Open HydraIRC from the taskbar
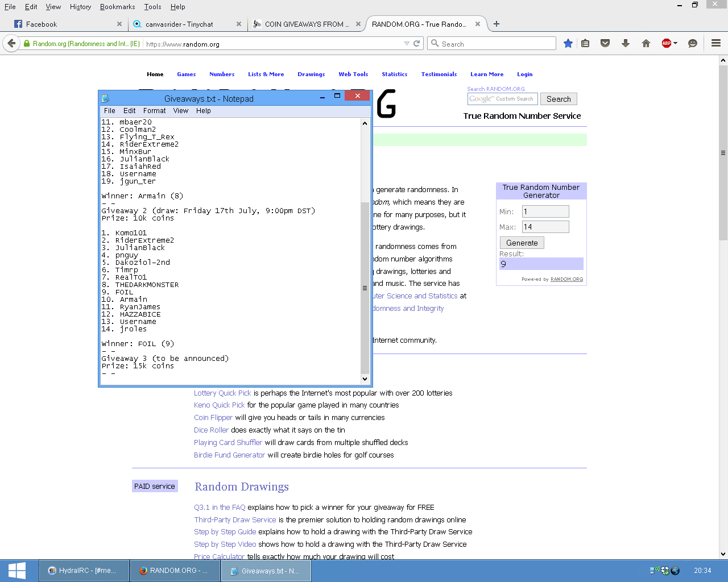 84,571
